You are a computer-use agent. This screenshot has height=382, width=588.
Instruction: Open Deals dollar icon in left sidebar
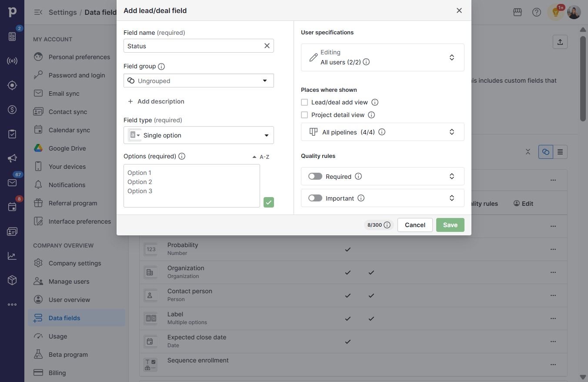click(x=12, y=110)
